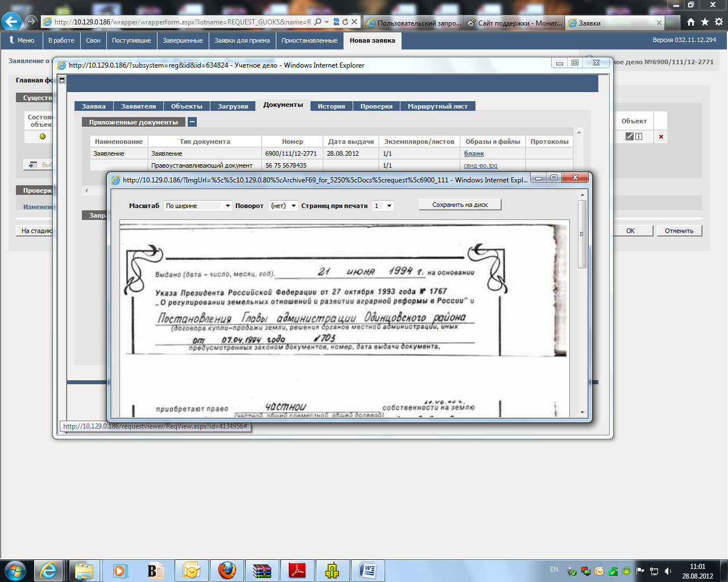Open the свид-во.jpg file link
The height and width of the screenshot is (582, 728).
[x=481, y=165]
